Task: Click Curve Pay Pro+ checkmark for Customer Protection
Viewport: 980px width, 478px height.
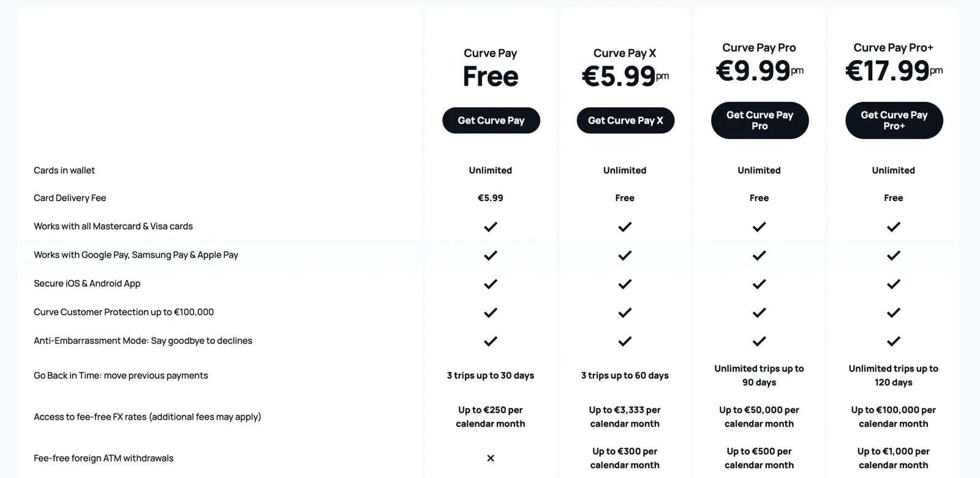Action: tap(893, 313)
